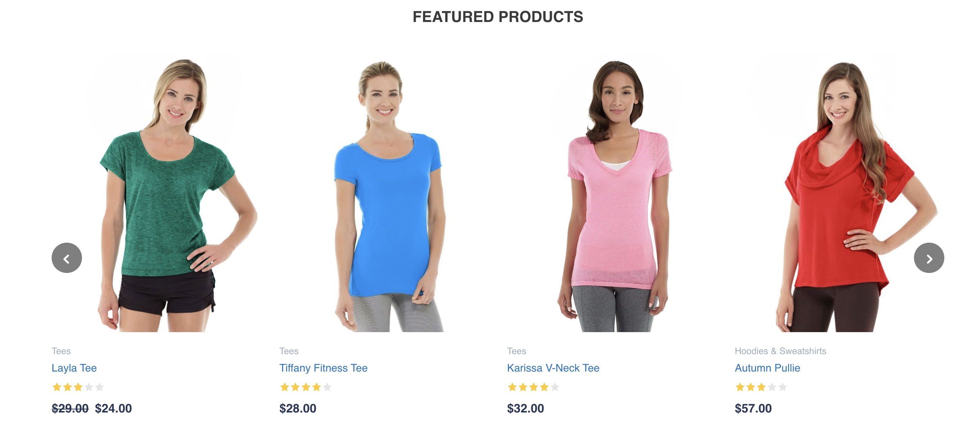Image resolution: width=980 pixels, height=436 pixels.
Task: Click the Karissa V-Neck Tee star rating
Action: (x=533, y=387)
